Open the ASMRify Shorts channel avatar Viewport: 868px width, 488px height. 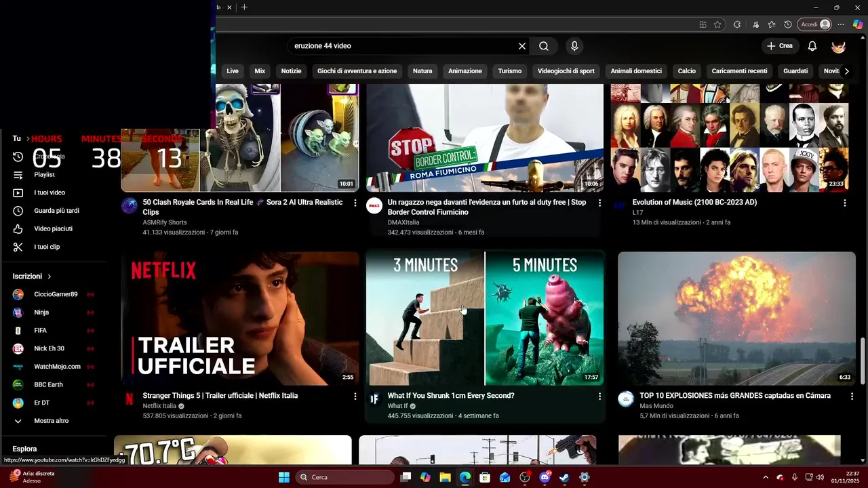(129, 206)
